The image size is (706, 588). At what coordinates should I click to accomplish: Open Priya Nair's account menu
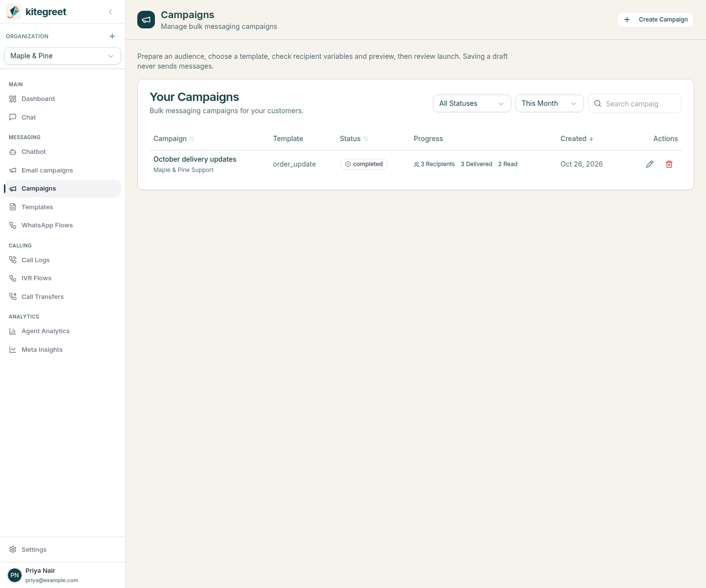62,575
